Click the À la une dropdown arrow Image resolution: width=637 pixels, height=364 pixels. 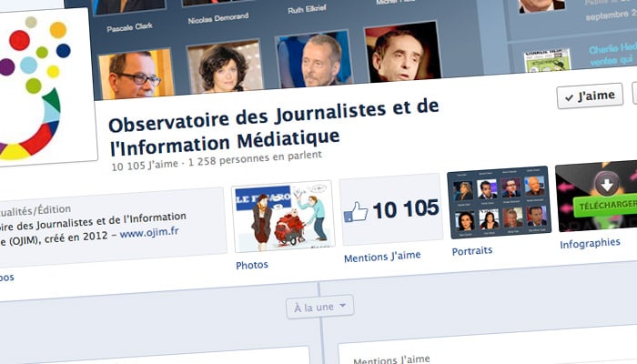342,305
